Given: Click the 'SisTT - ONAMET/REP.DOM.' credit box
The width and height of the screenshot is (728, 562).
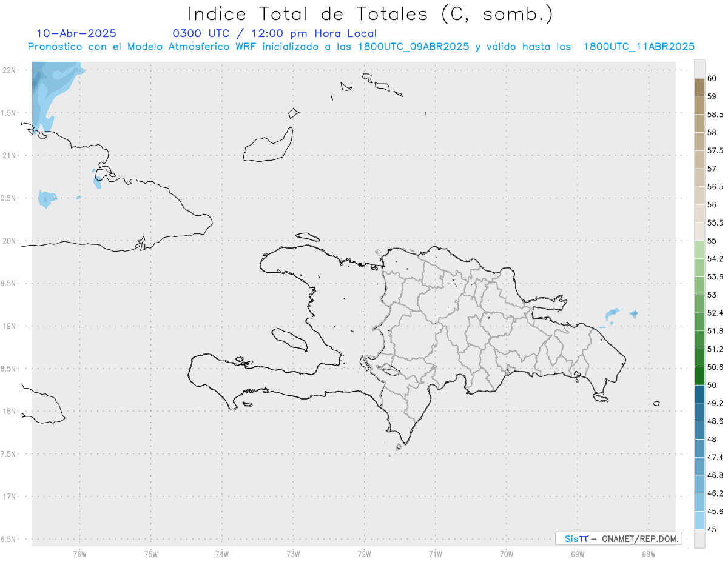Looking at the screenshot, I should (618, 538).
